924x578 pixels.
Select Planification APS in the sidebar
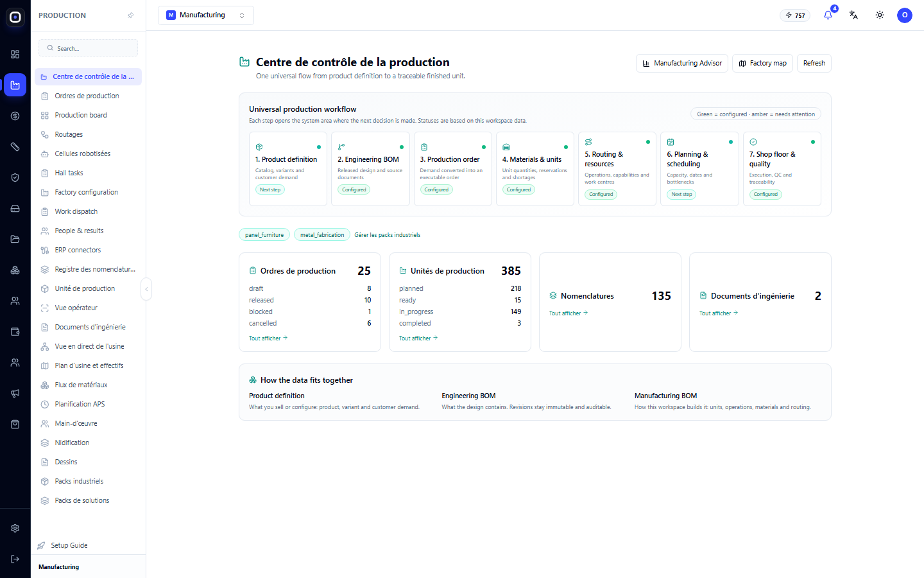tap(89, 404)
